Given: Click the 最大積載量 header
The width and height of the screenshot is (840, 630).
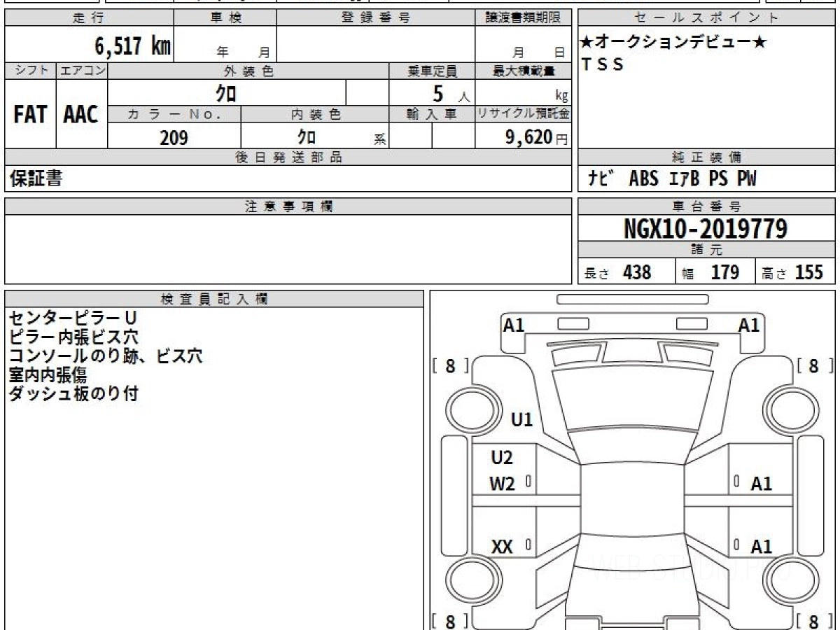Looking at the screenshot, I should [523, 71].
